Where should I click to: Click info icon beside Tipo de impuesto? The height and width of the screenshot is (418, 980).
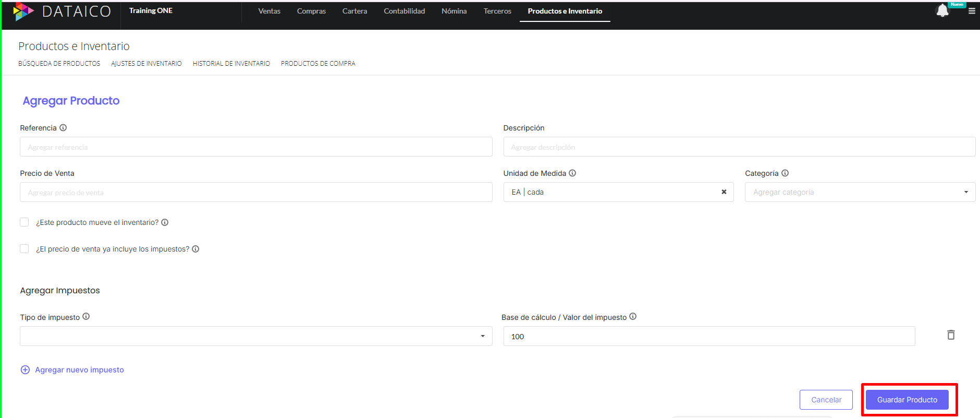click(86, 317)
